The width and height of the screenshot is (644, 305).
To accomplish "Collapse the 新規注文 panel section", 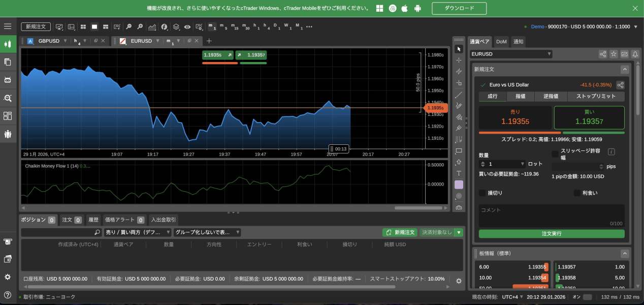I will (x=625, y=69).
